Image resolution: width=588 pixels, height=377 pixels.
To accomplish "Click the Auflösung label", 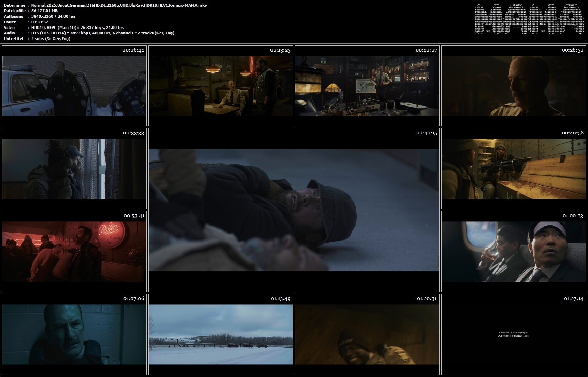I will coord(14,16).
